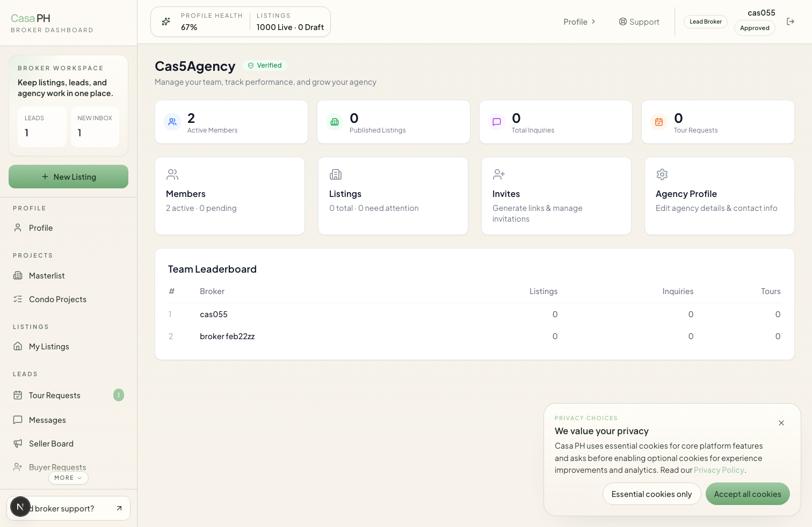Click the New Listing button
Viewport: 812px width, 527px height.
click(x=68, y=177)
